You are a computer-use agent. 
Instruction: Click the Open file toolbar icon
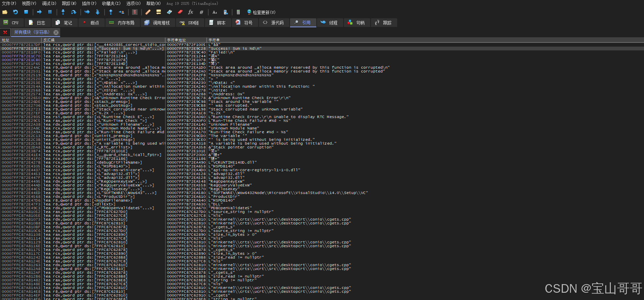5,12
